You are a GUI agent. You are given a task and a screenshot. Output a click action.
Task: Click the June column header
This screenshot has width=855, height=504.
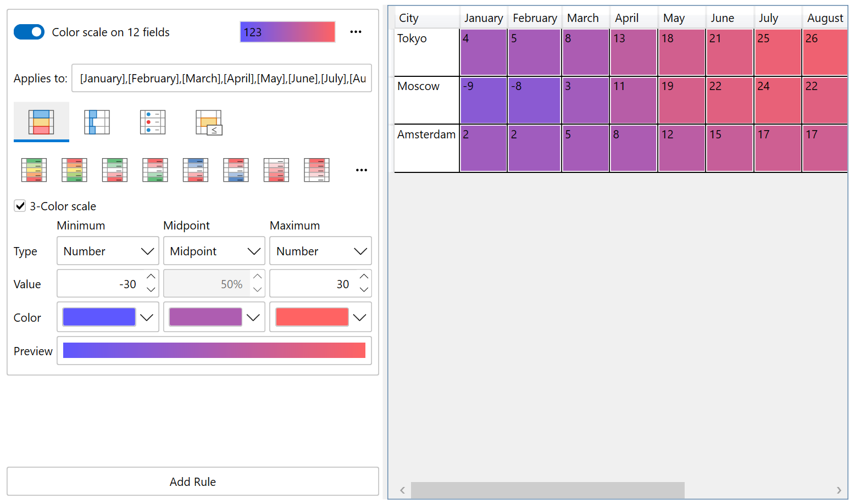point(730,18)
